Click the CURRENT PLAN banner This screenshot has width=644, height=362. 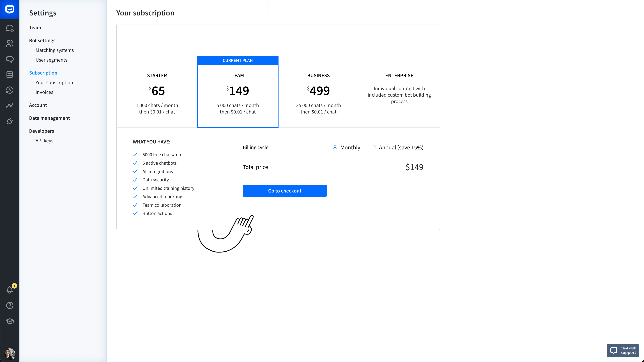(x=238, y=61)
